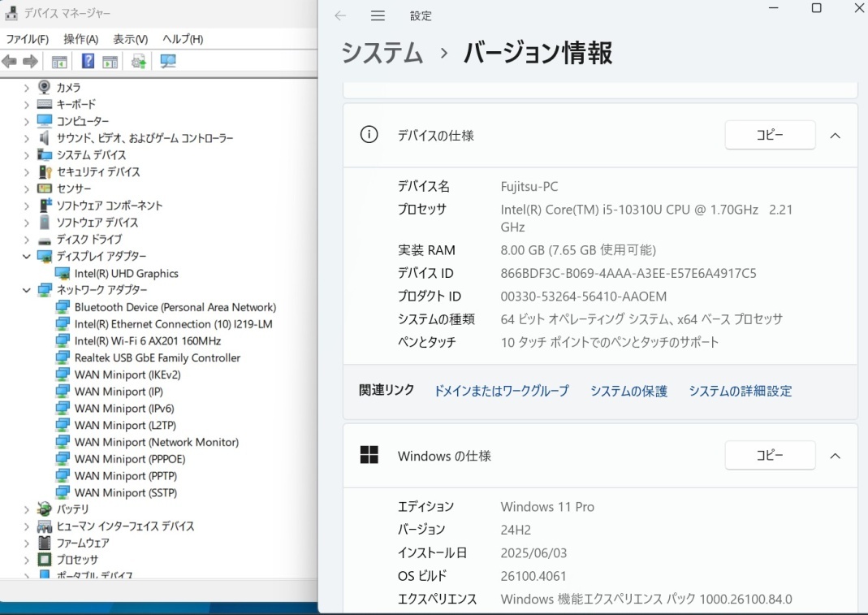The width and height of the screenshot is (868, 615).
Task: Click the disk drive category icon
Action: click(45, 240)
